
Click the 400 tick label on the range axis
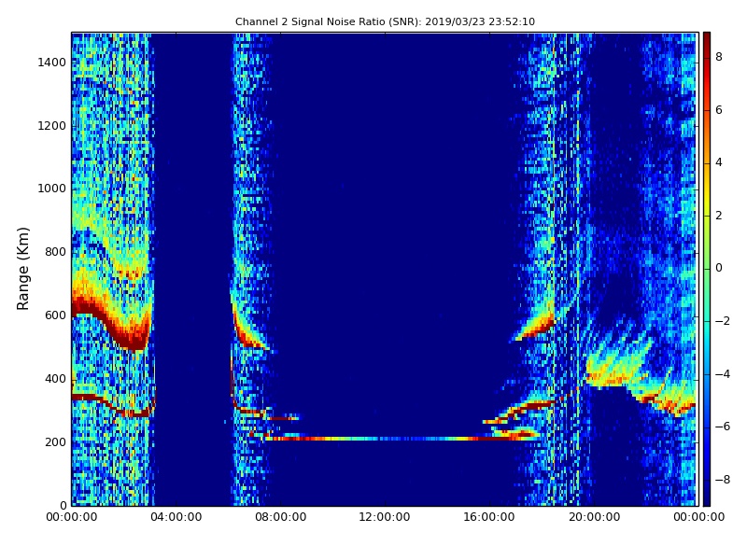[x=55, y=379]
